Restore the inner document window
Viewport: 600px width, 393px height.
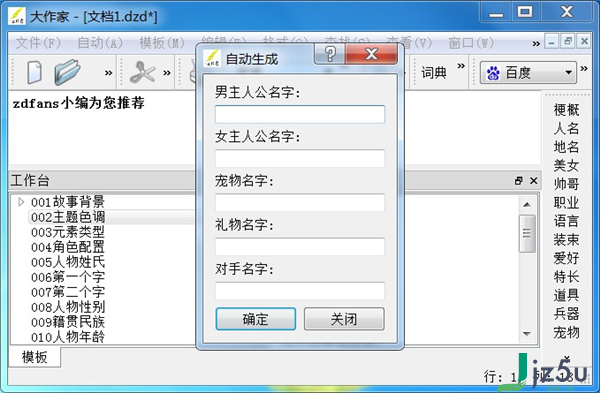click(568, 41)
